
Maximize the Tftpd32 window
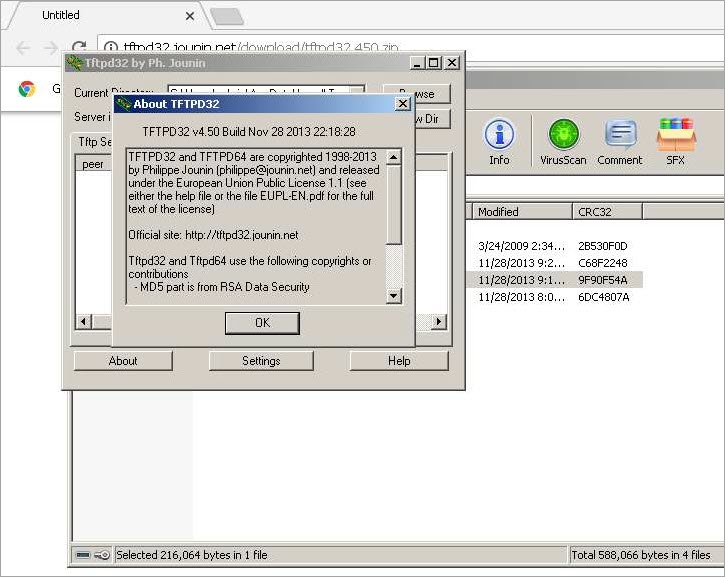coord(434,63)
